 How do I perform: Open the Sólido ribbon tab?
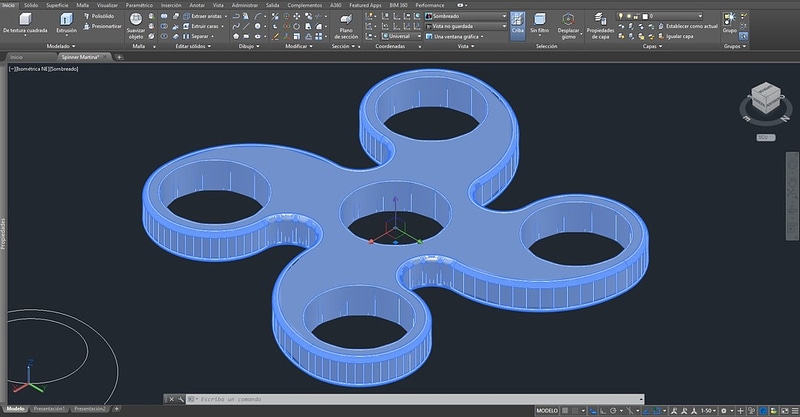click(x=31, y=5)
